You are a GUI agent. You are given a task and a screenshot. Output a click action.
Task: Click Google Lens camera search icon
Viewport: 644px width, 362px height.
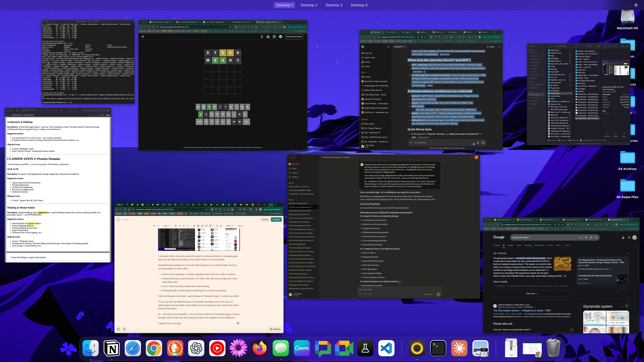coord(591,237)
